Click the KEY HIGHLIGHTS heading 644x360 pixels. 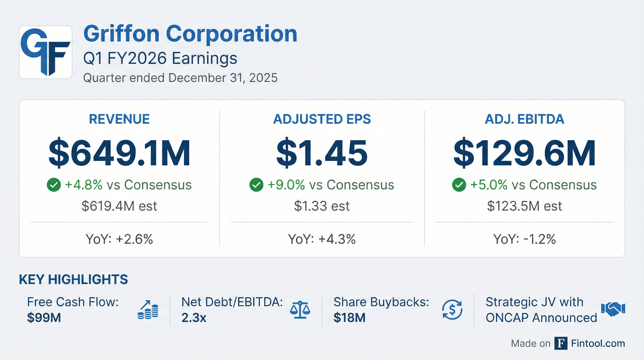[x=73, y=279]
